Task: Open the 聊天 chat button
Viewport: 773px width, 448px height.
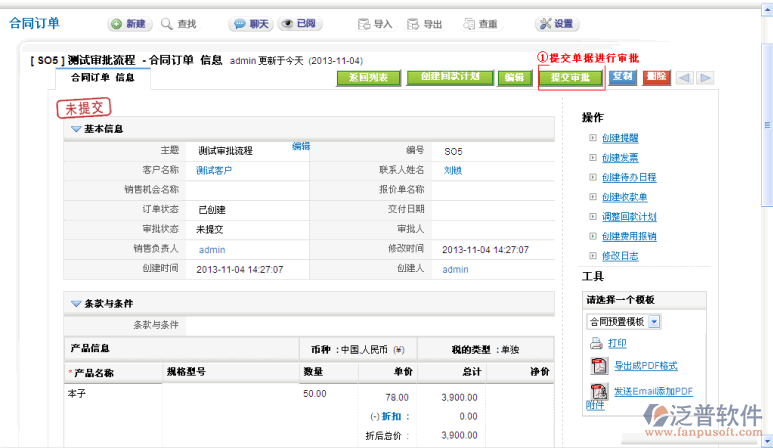Action: pyautogui.click(x=250, y=24)
